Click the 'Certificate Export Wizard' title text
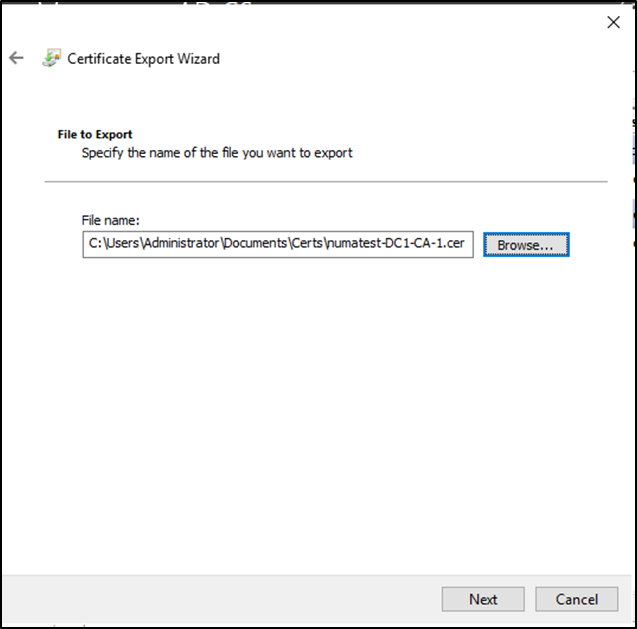The height and width of the screenshot is (629, 637). pyautogui.click(x=143, y=58)
